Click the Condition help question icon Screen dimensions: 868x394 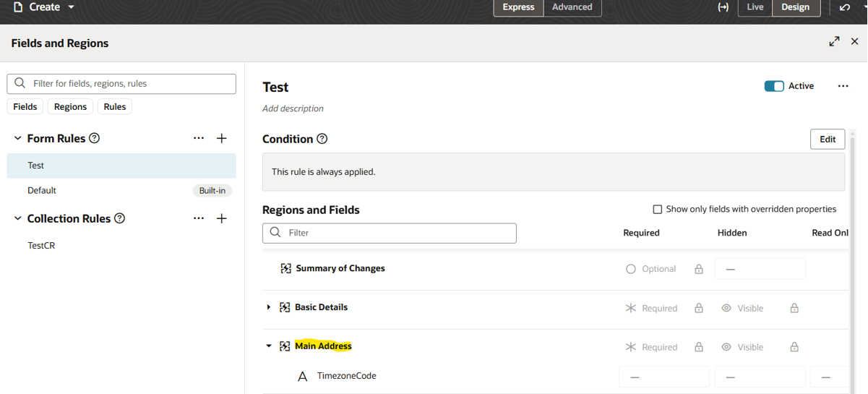[322, 139]
